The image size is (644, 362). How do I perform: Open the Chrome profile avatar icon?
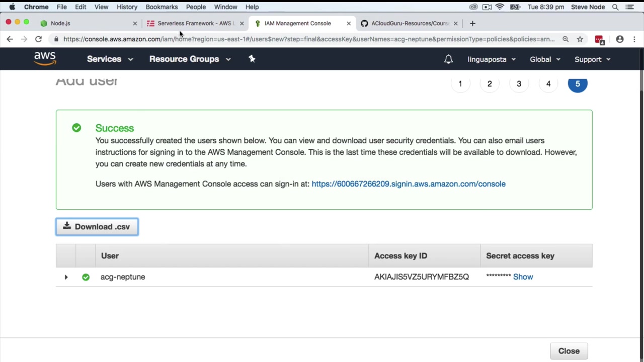[620, 39]
